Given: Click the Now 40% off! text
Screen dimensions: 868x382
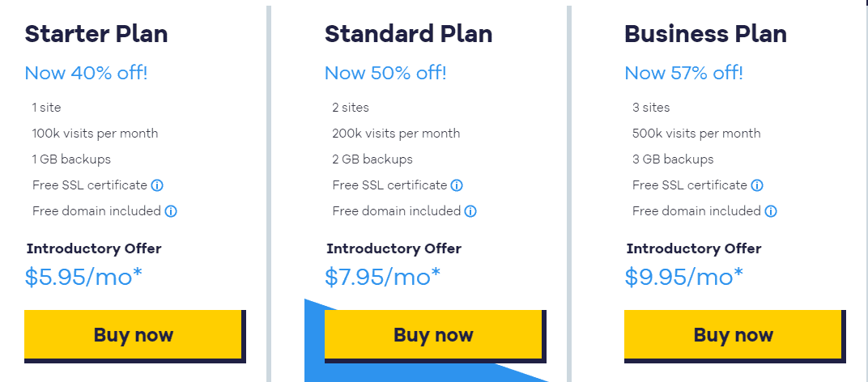Looking at the screenshot, I should [87, 73].
